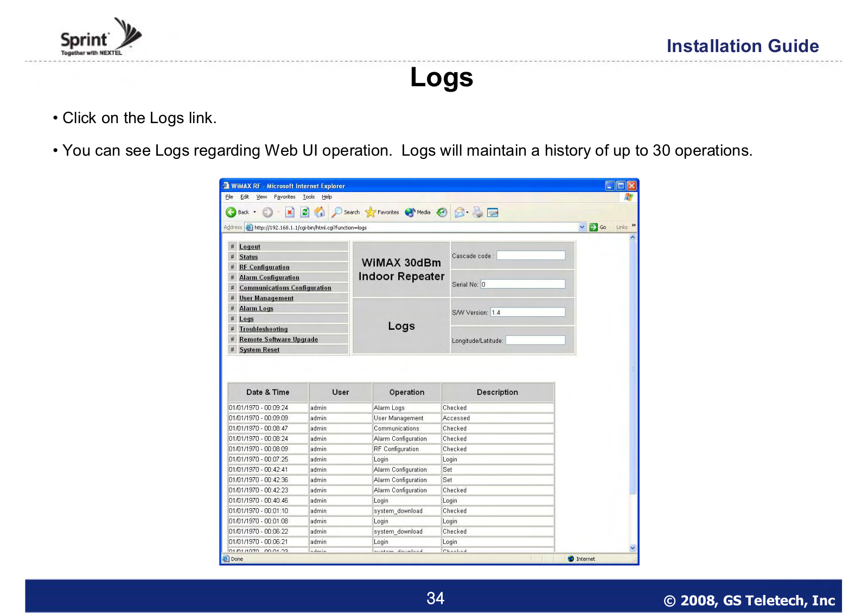Screen dimensions: 868x614
Task: Click the Internet zone globe in status bar
Action: (571, 559)
